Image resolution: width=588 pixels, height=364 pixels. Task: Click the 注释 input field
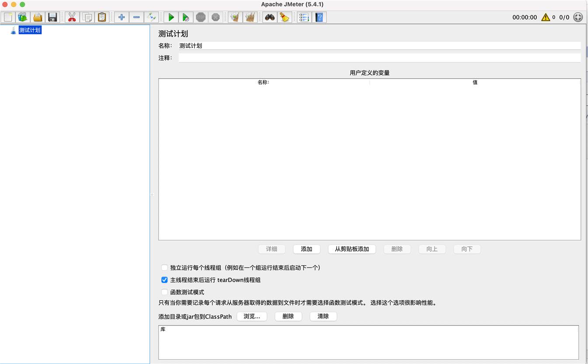coord(379,58)
